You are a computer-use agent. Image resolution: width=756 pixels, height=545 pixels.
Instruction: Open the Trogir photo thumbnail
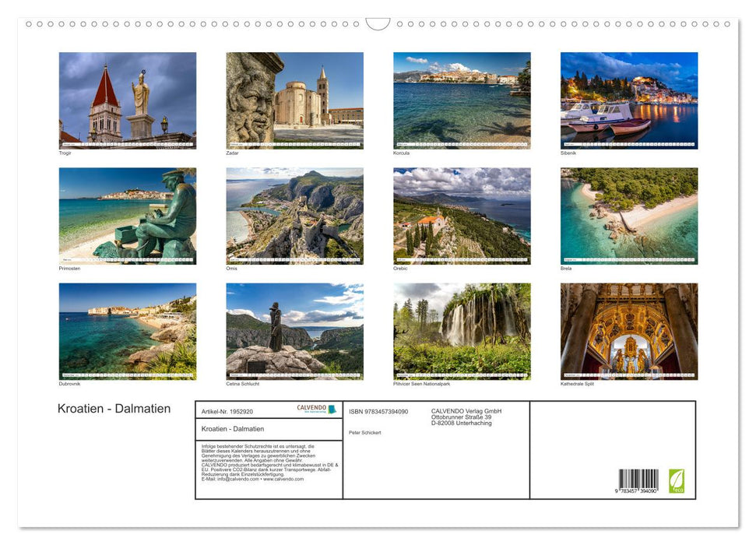[x=128, y=100]
